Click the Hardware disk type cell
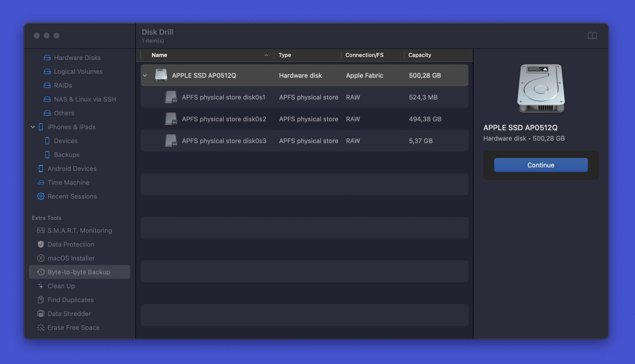This screenshot has height=364, width=635. 300,76
